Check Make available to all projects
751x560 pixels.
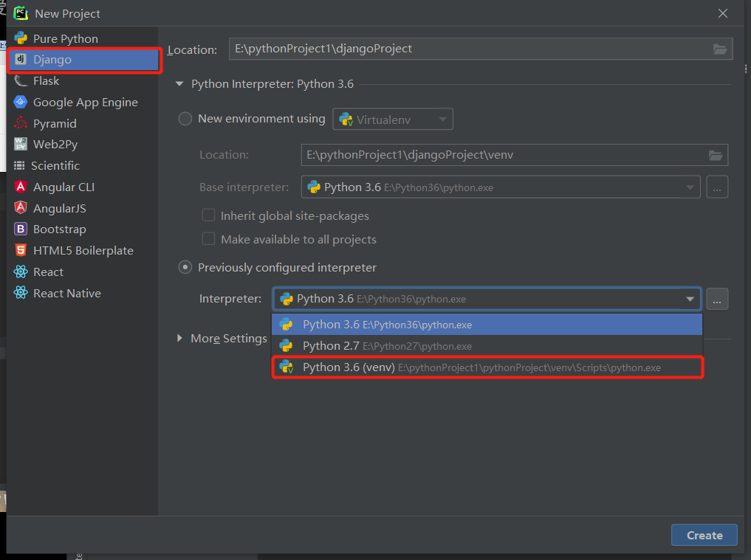tap(208, 238)
